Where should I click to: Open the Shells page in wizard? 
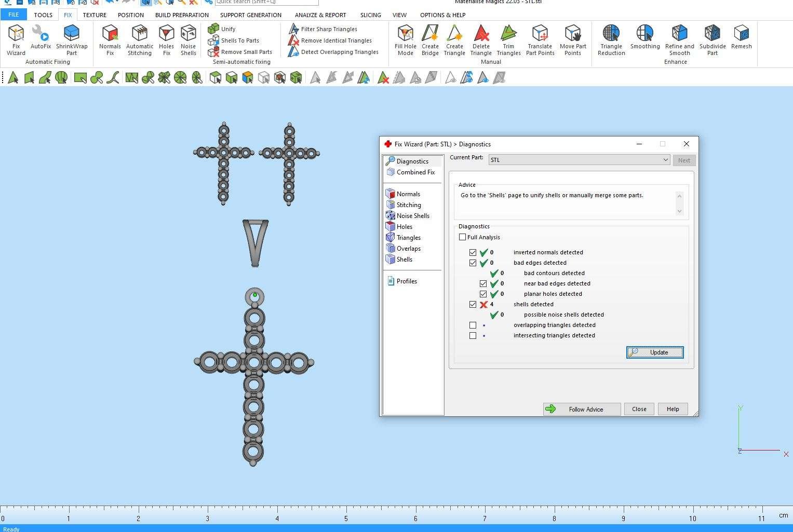point(404,260)
